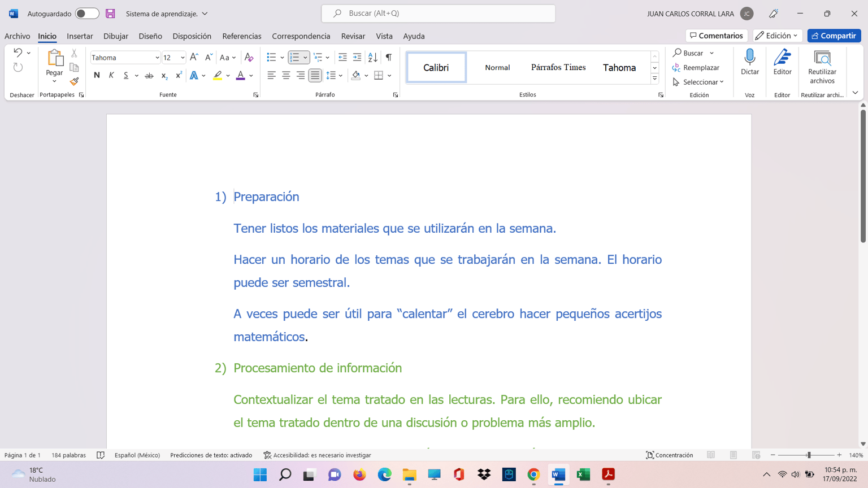Expand the styles gallery more arrow
Viewport: 868px width, 488px height.
pos(654,79)
